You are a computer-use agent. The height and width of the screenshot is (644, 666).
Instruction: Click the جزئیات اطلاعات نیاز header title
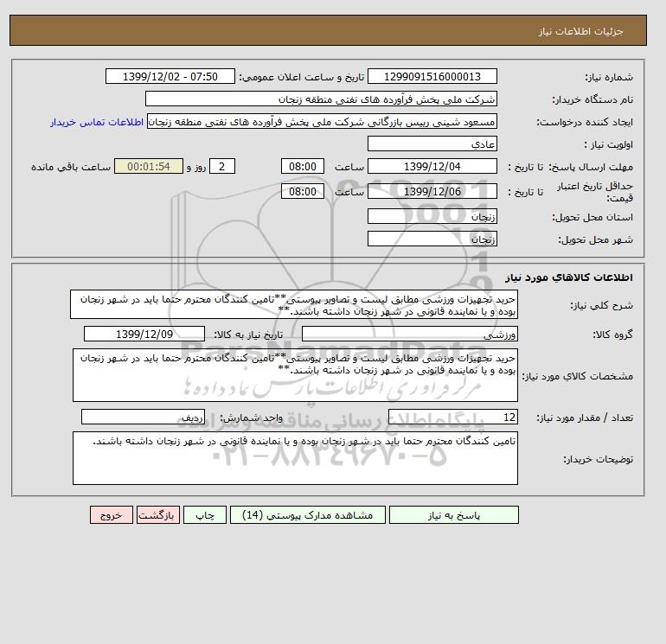pos(580,31)
